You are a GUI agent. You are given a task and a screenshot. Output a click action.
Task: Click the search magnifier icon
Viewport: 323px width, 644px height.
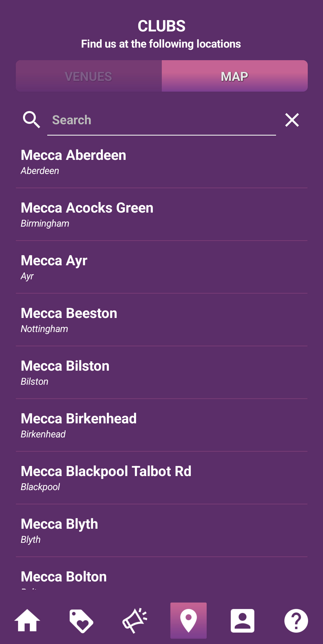click(31, 120)
